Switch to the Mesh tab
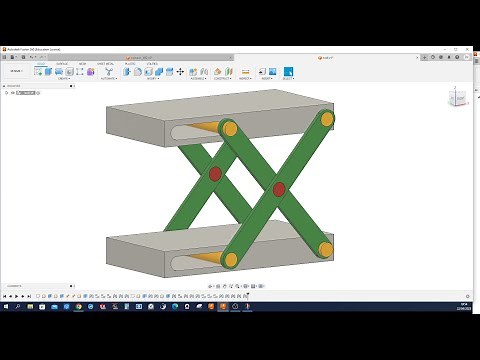This screenshot has height=360, width=480. coord(82,64)
